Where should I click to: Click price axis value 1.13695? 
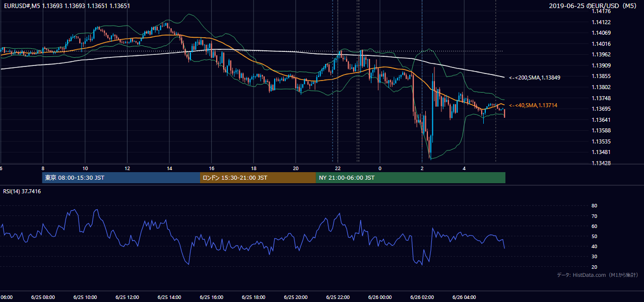tap(601, 109)
